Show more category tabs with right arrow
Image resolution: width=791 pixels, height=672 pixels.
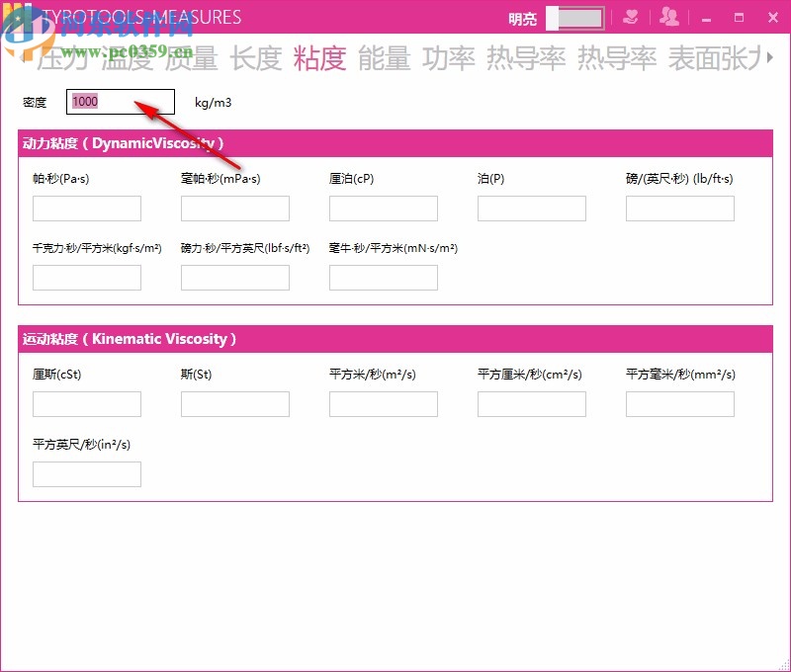point(770,57)
